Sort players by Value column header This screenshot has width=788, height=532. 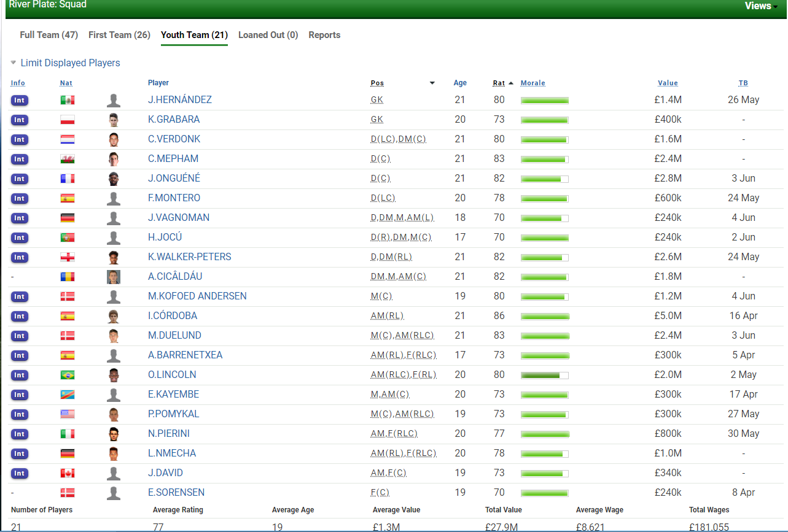click(668, 83)
